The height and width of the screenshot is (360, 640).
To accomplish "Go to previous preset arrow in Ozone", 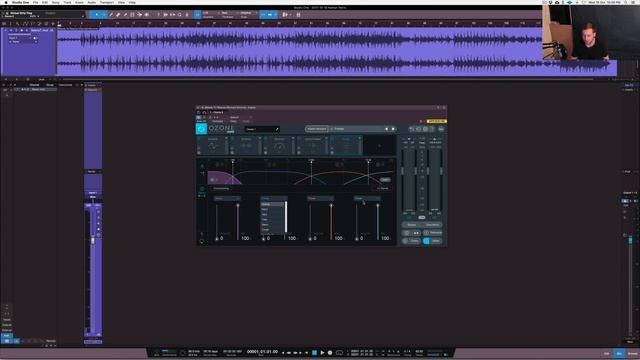I will [x=387, y=129].
